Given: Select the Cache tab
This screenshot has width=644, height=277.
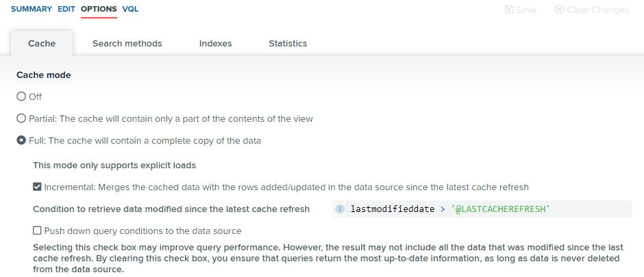Looking at the screenshot, I should (x=42, y=44).
